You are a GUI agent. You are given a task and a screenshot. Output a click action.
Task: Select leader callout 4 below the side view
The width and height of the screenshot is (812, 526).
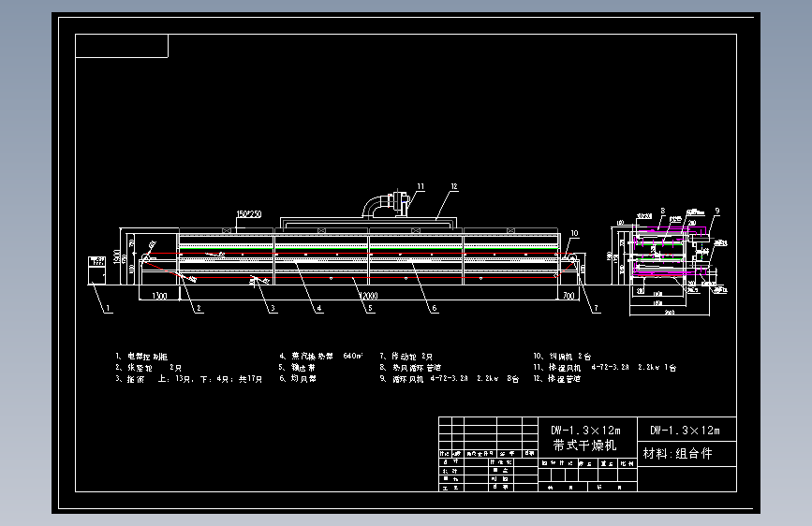[x=319, y=308]
